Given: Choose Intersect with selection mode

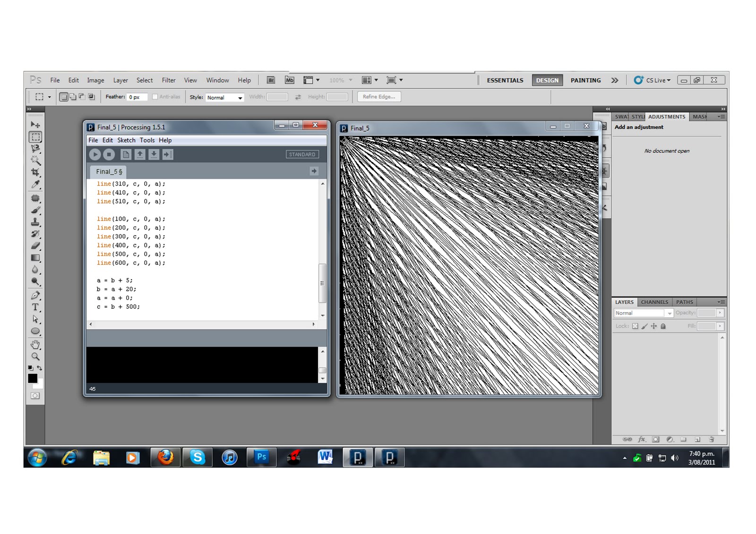Looking at the screenshot, I should pos(91,97).
